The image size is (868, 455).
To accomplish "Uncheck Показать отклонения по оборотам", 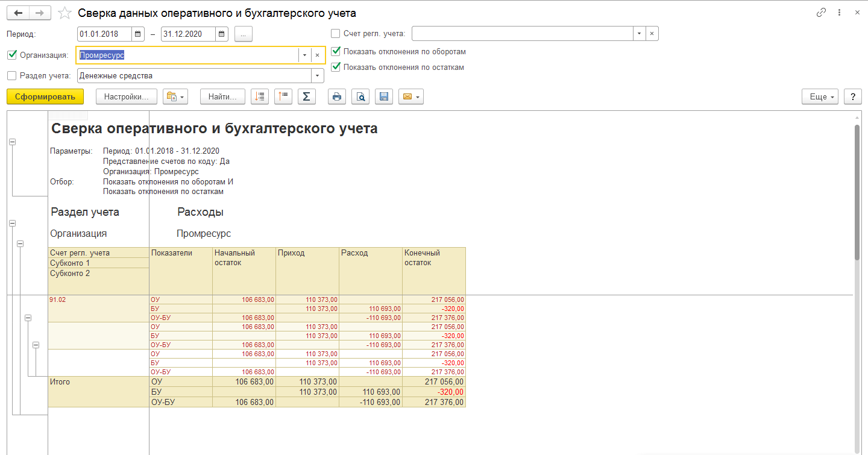I will click(x=336, y=52).
